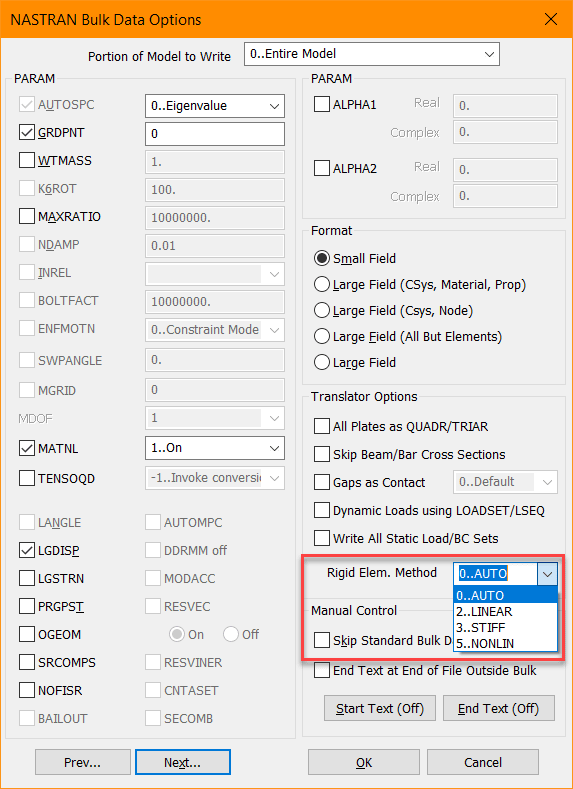
Task: Enable the NOFISR checkbox
Action: [x=26, y=690]
